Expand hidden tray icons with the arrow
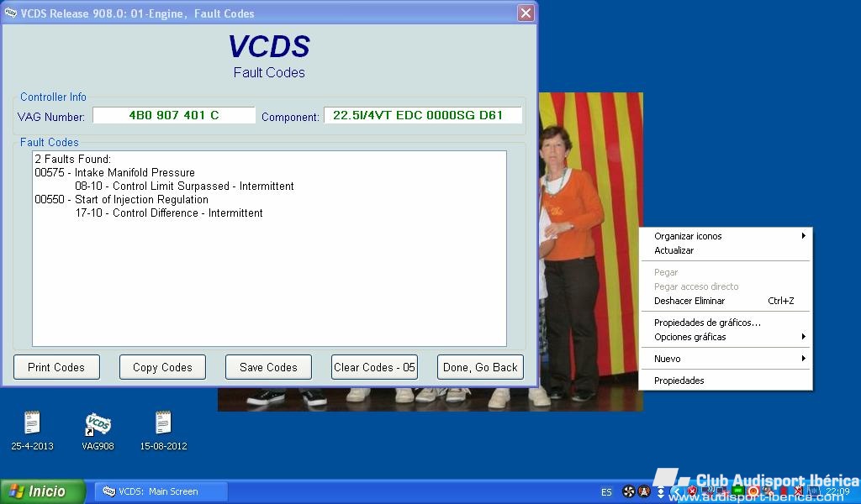Screen dimensions: 861x504 (x=676, y=491)
